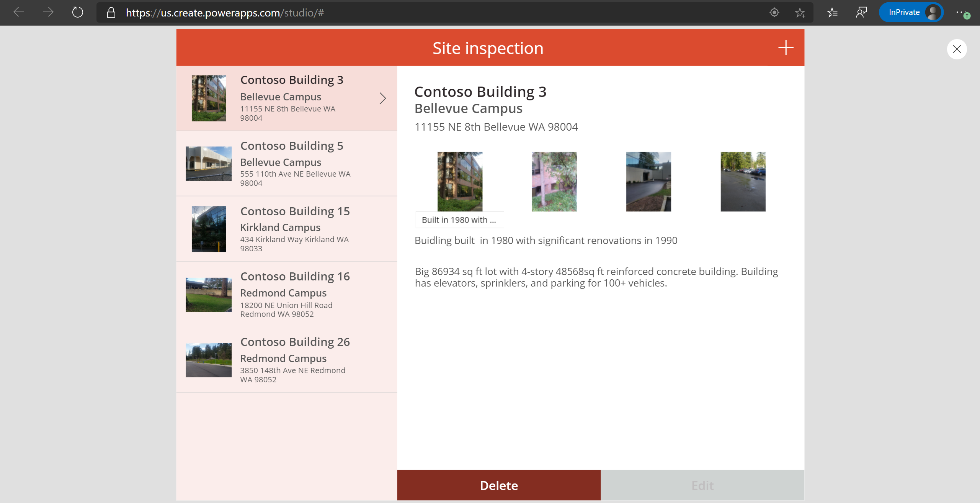
Task: Click Contoso Building 16 list thumbnail
Action: (209, 295)
